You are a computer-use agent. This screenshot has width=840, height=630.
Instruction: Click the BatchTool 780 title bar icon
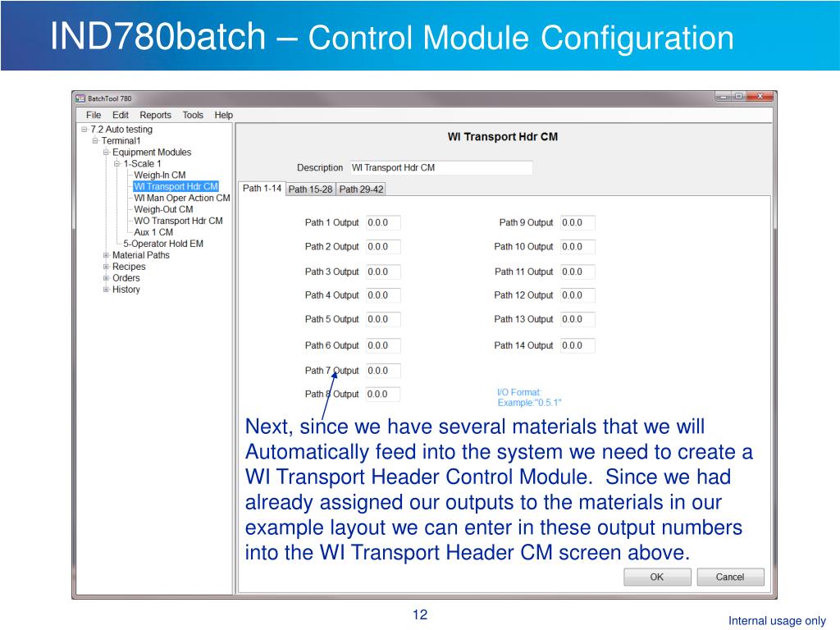pyautogui.click(x=80, y=98)
